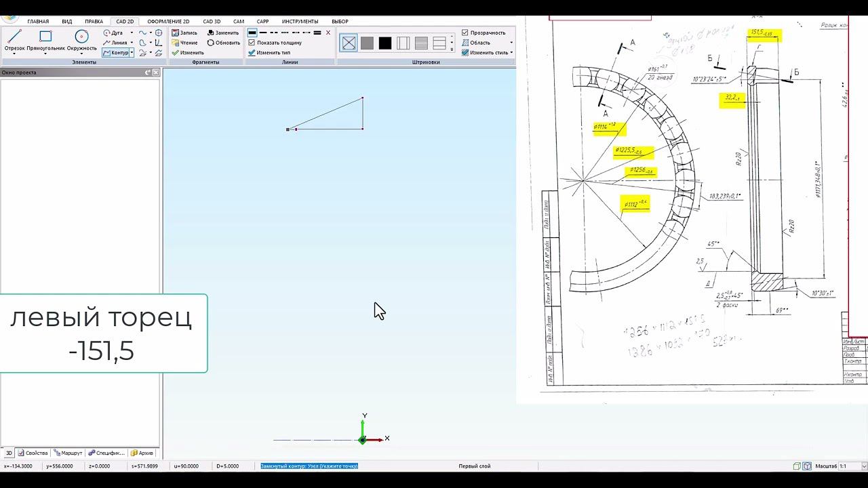Select the Окружность circle tool
The height and width of the screenshot is (488, 868).
(x=81, y=40)
